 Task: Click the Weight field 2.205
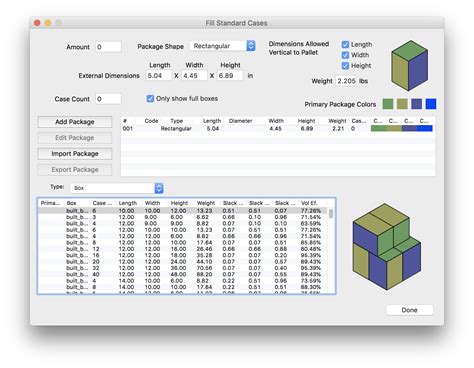[346, 81]
